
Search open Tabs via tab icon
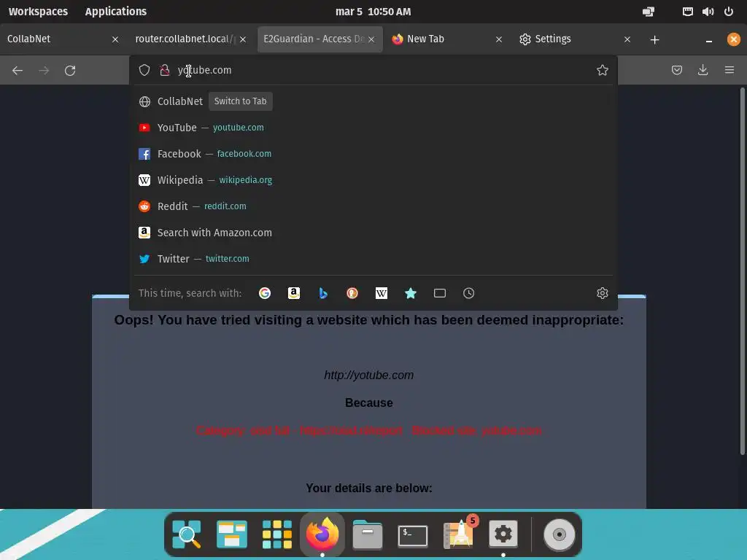click(440, 293)
